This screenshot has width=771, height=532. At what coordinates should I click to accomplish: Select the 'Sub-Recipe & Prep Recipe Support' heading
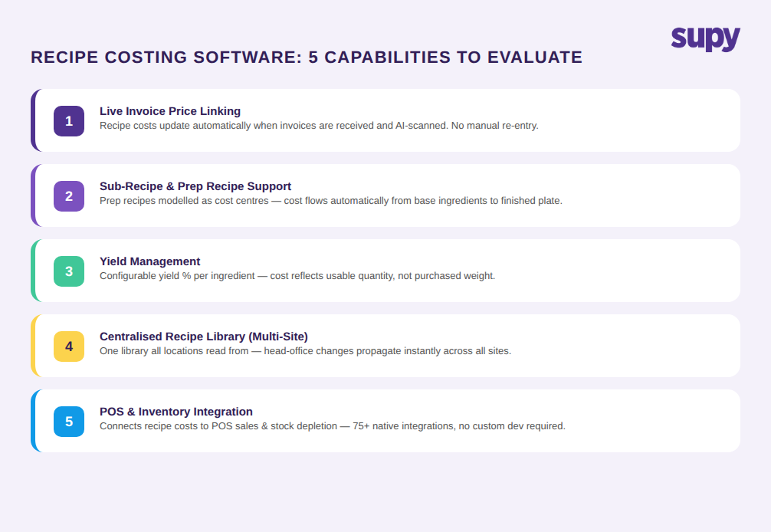[195, 186]
